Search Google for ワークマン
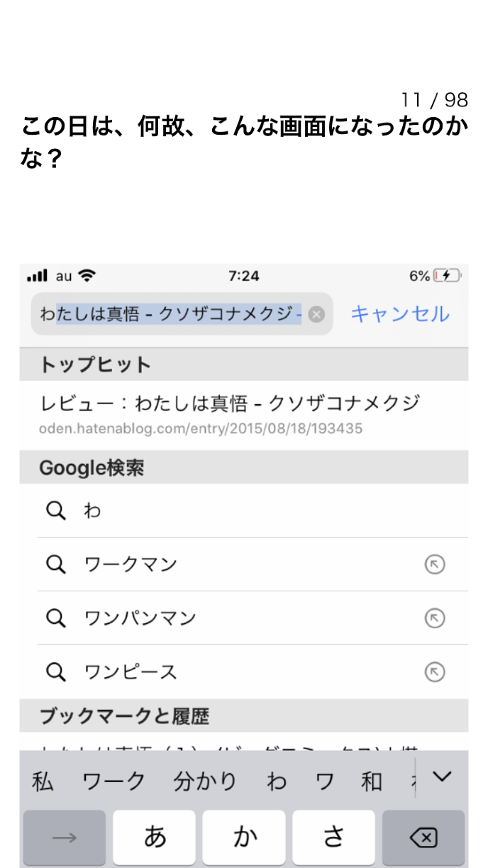Screen dimensions: 488x868 pyautogui.click(x=131, y=564)
